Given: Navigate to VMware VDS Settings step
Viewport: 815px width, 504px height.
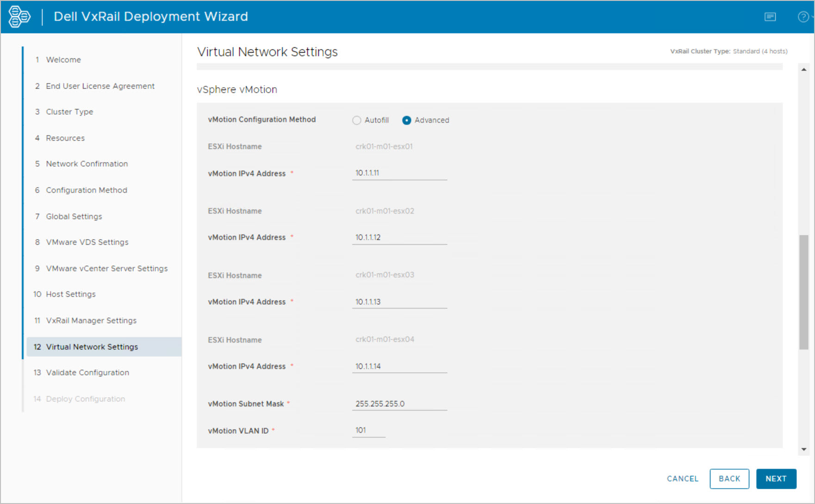Looking at the screenshot, I should click(87, 242).
